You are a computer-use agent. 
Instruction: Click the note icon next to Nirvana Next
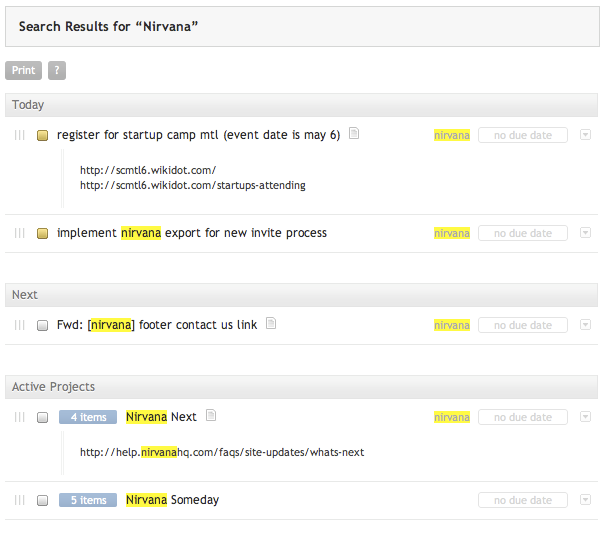(x=211, y=416)
